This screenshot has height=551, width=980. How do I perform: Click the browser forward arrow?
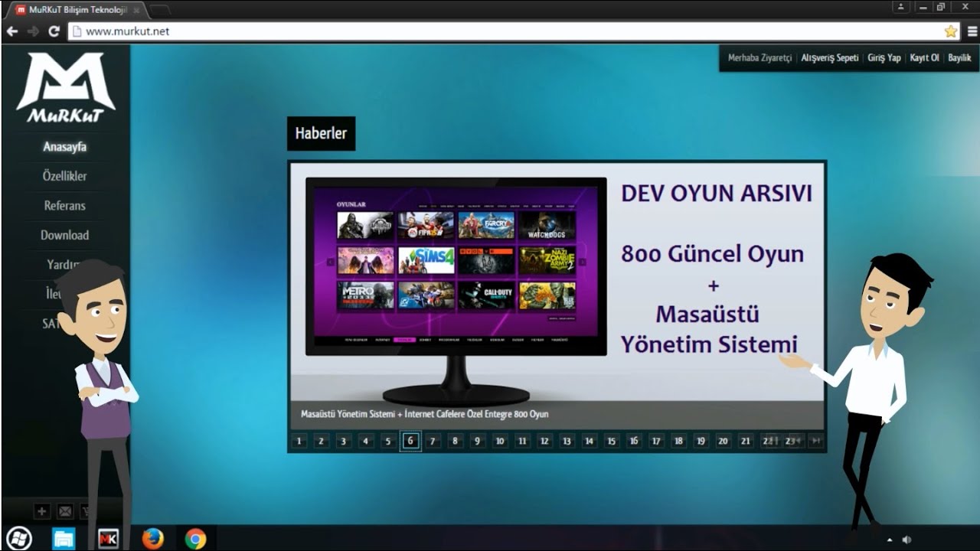(x=33, y=31)
